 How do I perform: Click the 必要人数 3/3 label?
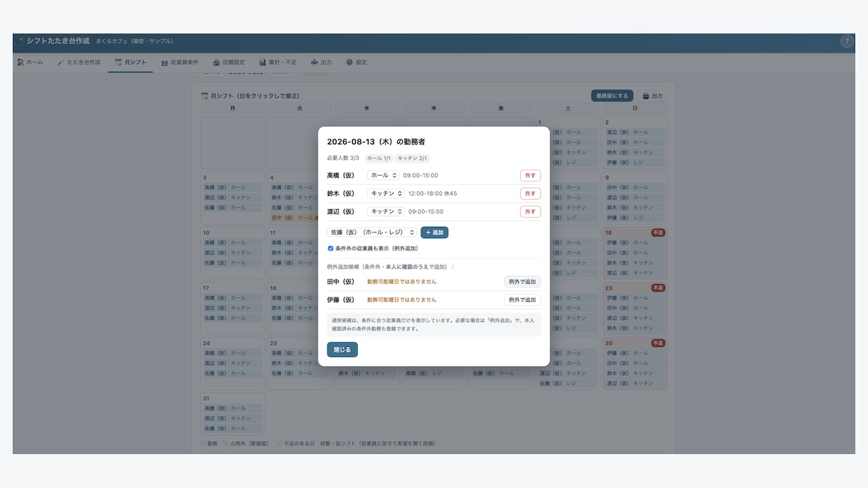click(343, 159)
